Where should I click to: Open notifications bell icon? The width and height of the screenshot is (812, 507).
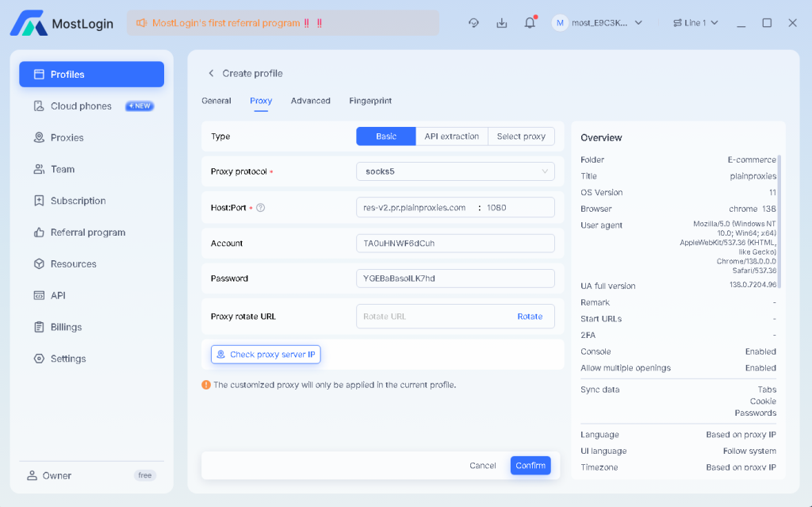tap(529, 23)
